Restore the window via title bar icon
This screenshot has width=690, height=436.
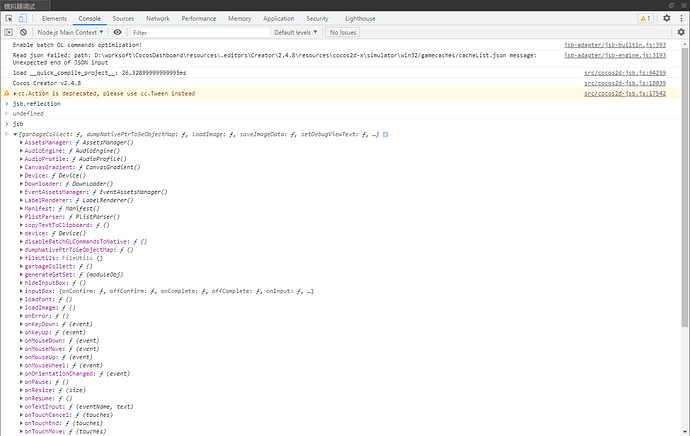pos(672,5)
